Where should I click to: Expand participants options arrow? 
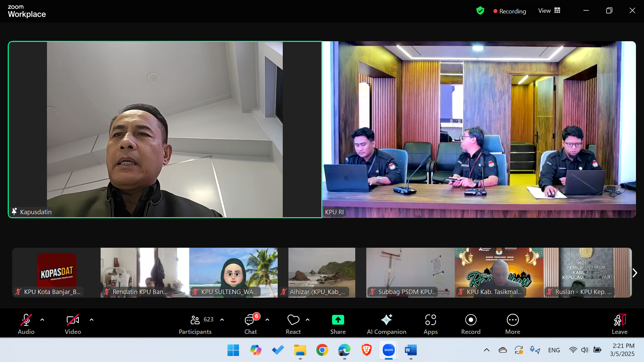tap(222, 320)
